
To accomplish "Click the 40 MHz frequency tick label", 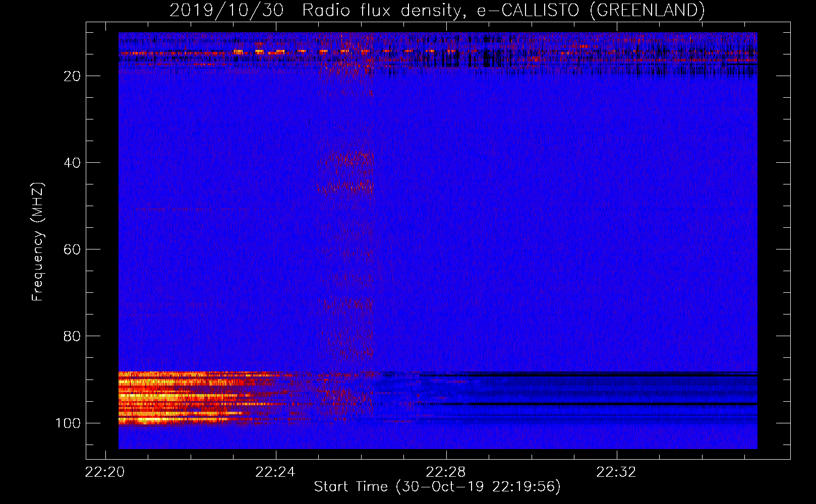I will [72, 163].
